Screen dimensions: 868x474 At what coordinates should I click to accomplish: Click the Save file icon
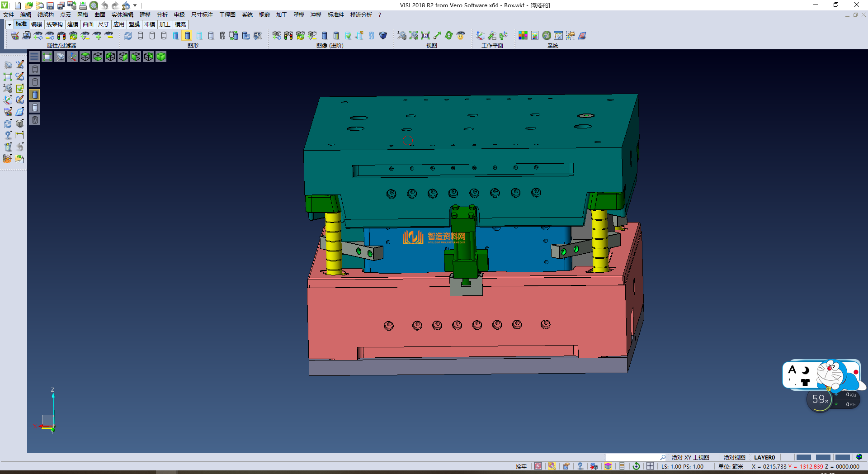[x=50, y=5]
